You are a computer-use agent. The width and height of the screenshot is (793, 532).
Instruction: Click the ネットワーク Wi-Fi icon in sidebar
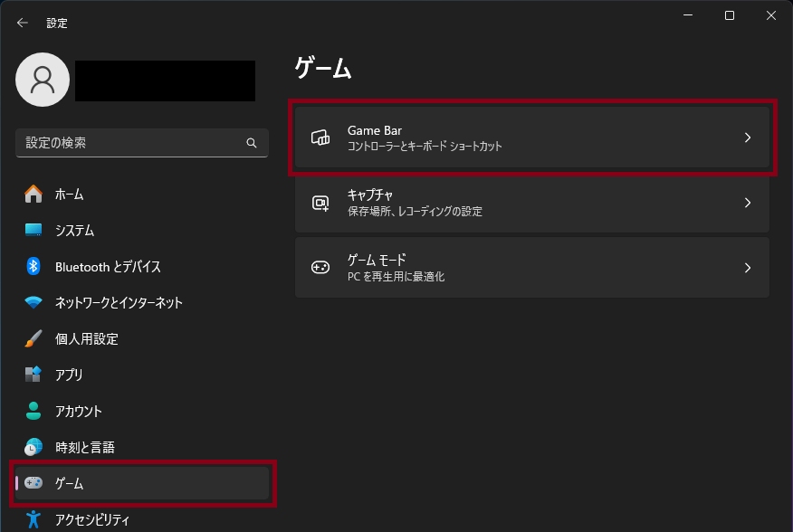pos(33,302)
